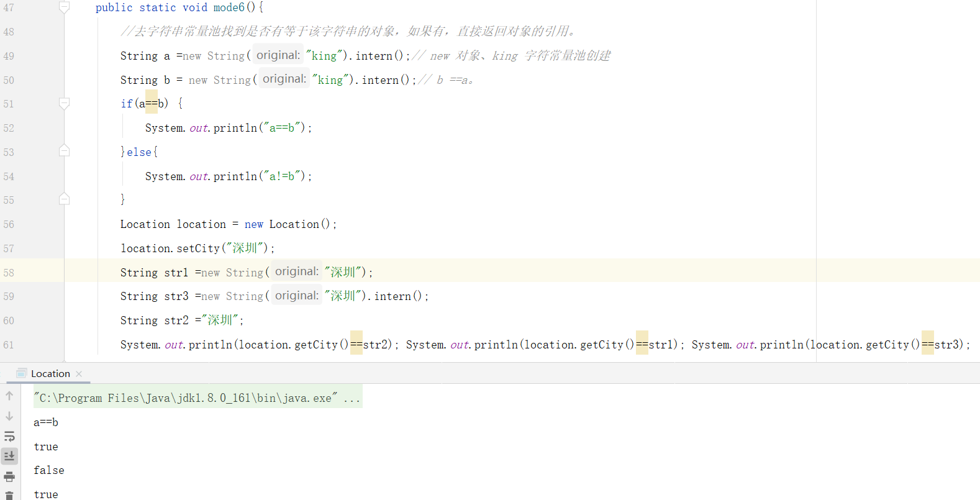Click the false console output line
Viewport: 980px width, 500px height.
click(49, 470)
